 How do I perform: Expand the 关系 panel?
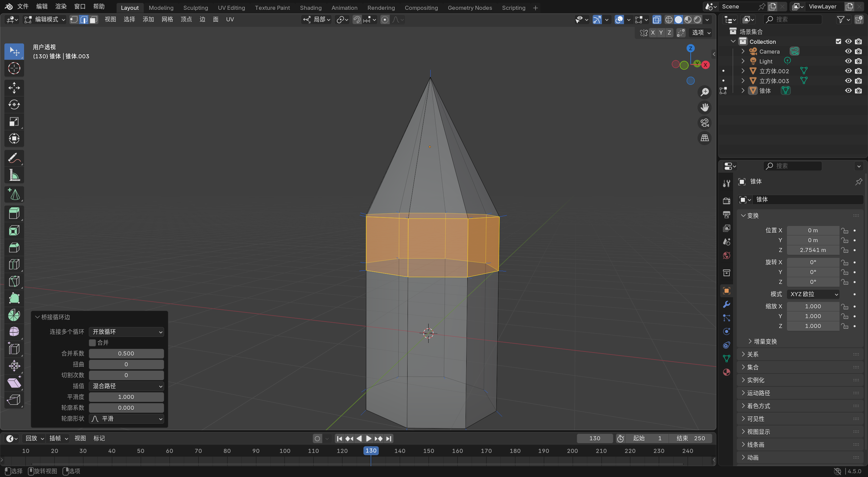click(753, 354)
